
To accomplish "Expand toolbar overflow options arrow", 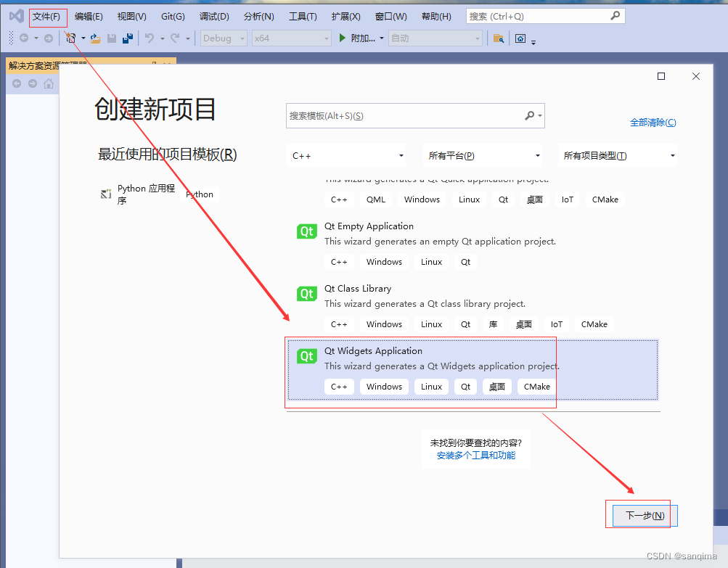I will (533, 42).
